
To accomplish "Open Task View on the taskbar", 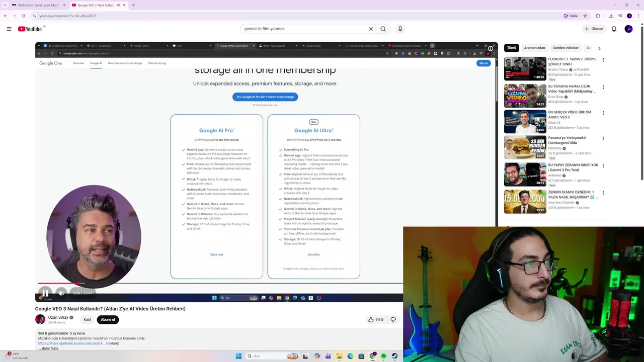I will 305,356.
